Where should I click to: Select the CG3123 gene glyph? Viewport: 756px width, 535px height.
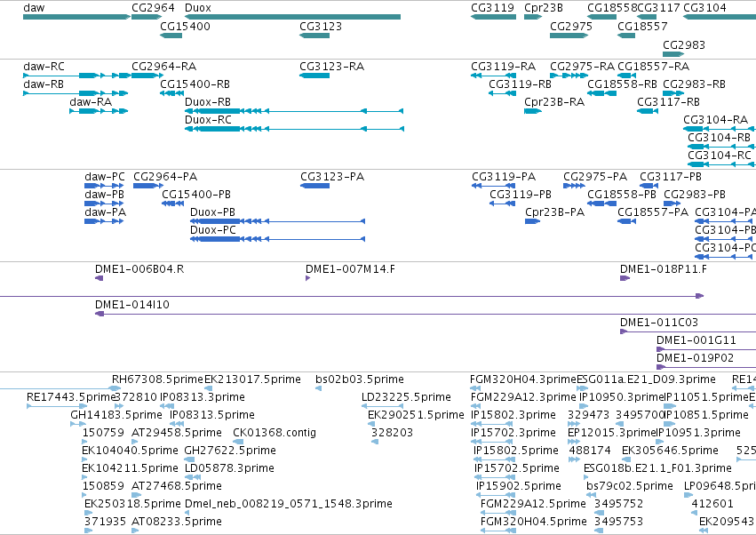click(314, 36)
